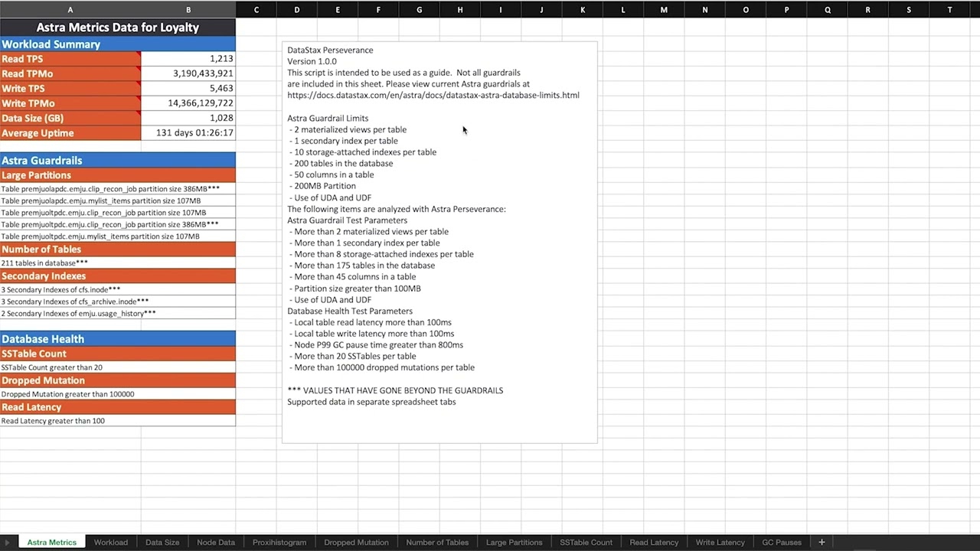Click the Read TPS label cell

70,59
